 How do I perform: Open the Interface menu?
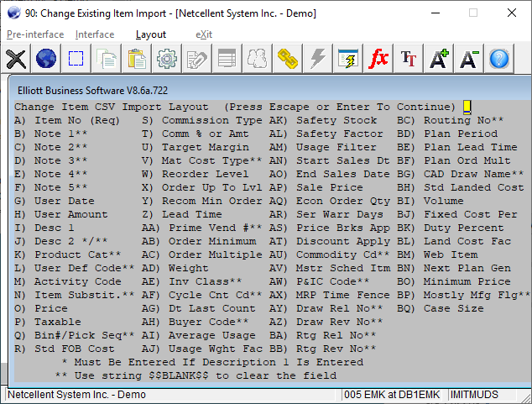[x=95, y=34]
